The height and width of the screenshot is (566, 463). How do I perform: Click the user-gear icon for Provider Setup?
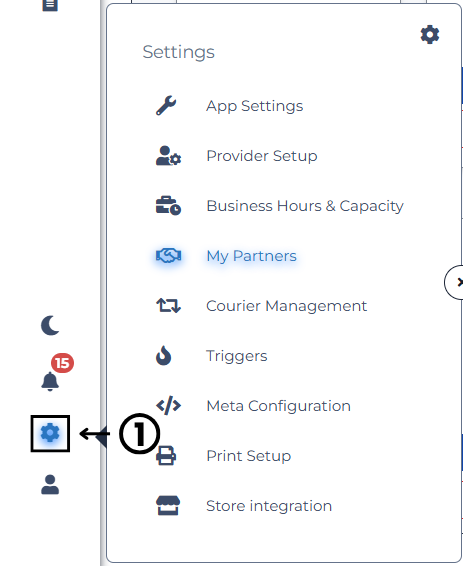pyautogui.click(x=168, y=156)
